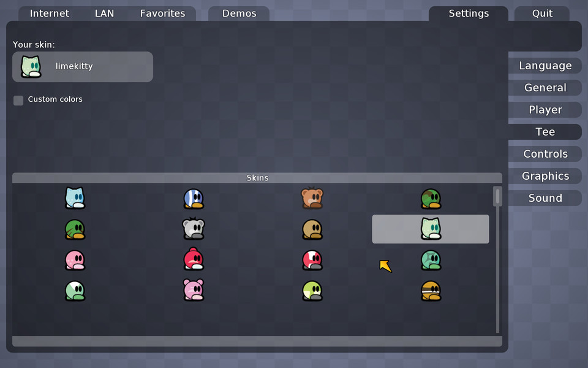
Task: Click the limekitty skin name label
Action: tap(74, 66)
